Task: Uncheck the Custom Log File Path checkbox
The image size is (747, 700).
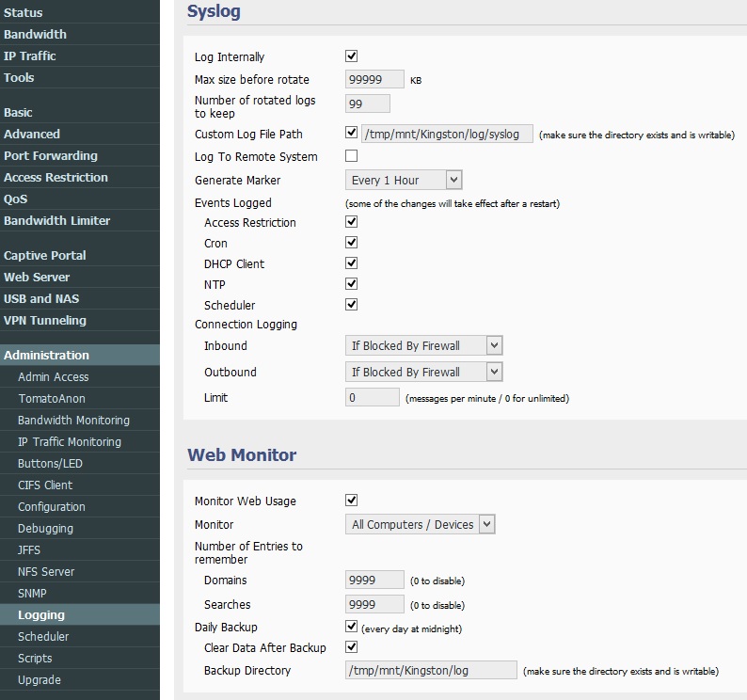Action: 351,133
